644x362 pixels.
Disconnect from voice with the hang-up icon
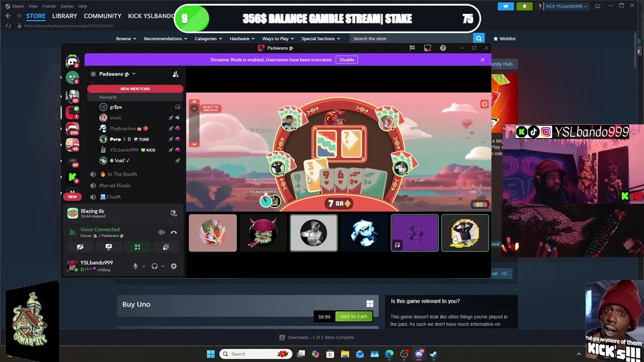174,232
